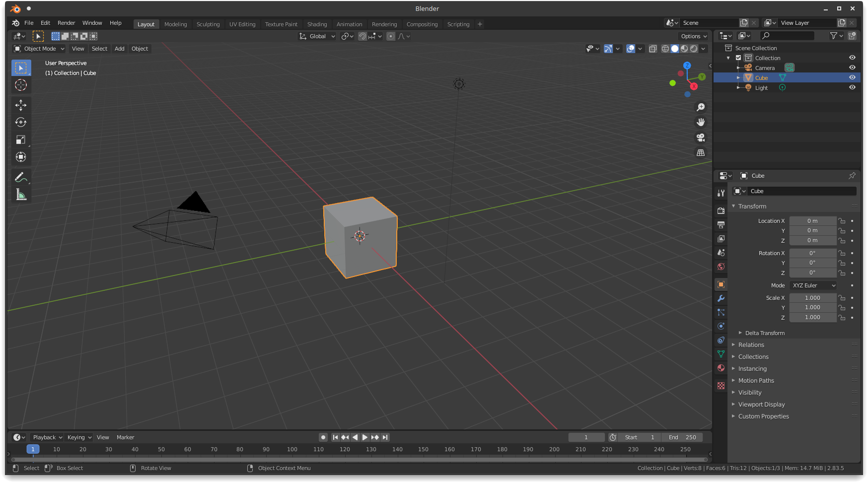Screen dimensions: 868x482
Task: Toggle visibility of the Camera object
Action: 853,68
